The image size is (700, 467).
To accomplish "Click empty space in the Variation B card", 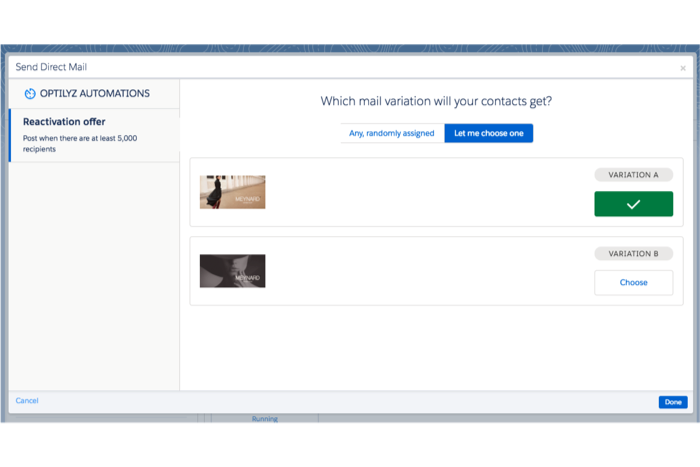I will 420,271.
